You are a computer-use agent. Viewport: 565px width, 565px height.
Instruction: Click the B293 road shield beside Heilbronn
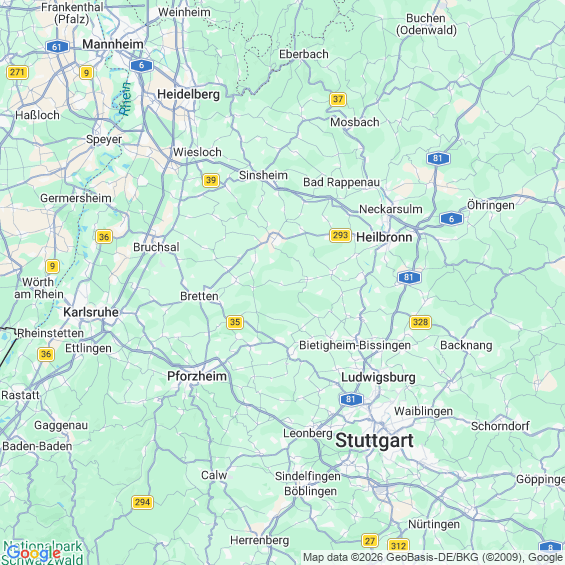340,236
